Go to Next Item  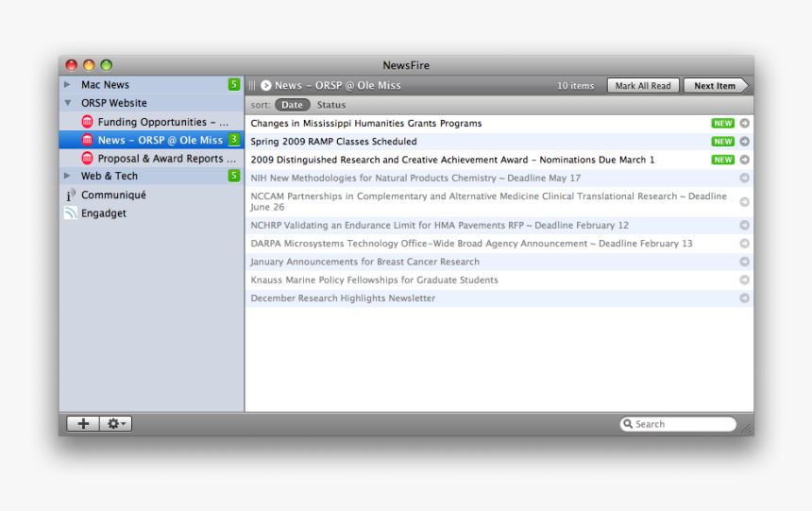[716, 86]
